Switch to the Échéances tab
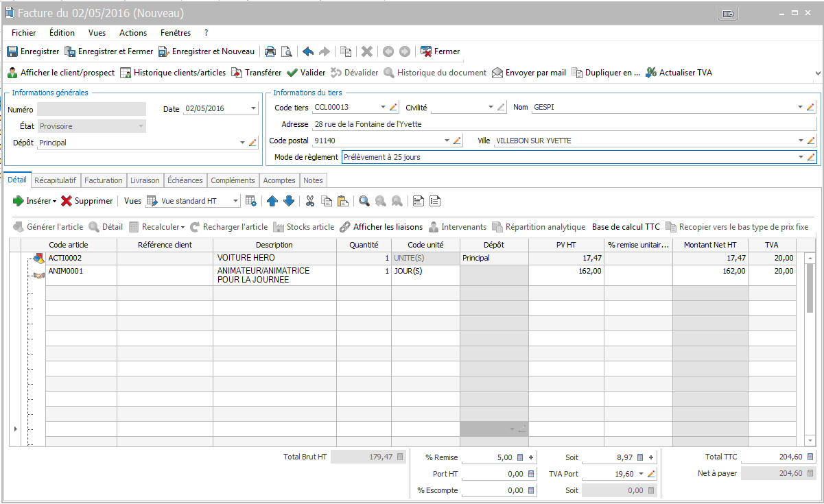 pos(185,180)
